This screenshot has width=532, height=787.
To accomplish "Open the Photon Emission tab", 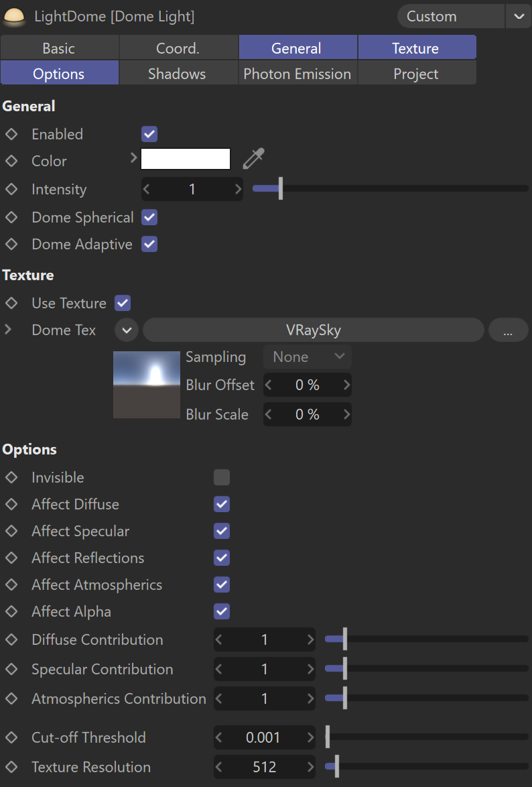I will pos(297,74).
